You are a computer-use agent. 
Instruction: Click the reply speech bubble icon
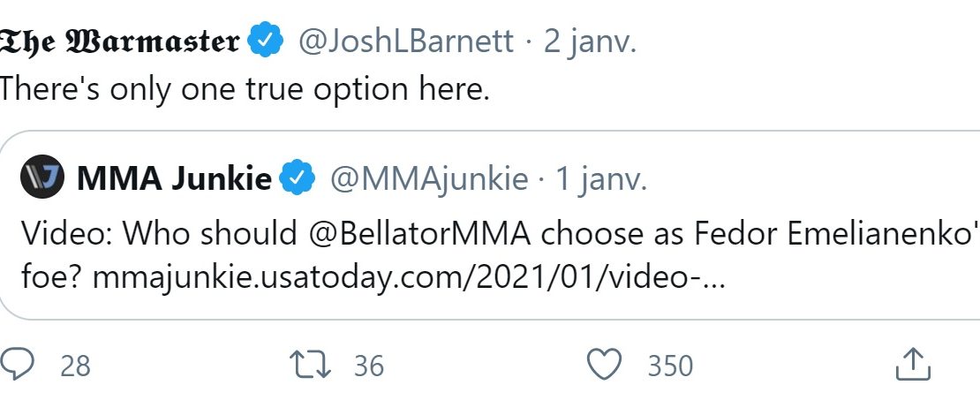click(x=16, y=365)
